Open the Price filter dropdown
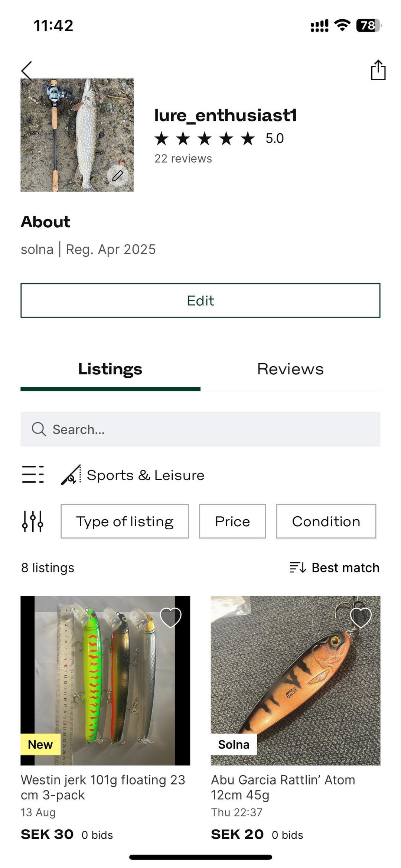Viewport: 401px width, 868px height. [232, 521]
